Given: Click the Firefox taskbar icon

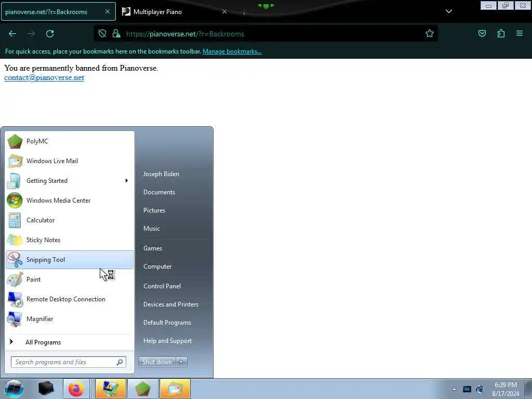Looking at the screenshot, I should tap(76, 389).
